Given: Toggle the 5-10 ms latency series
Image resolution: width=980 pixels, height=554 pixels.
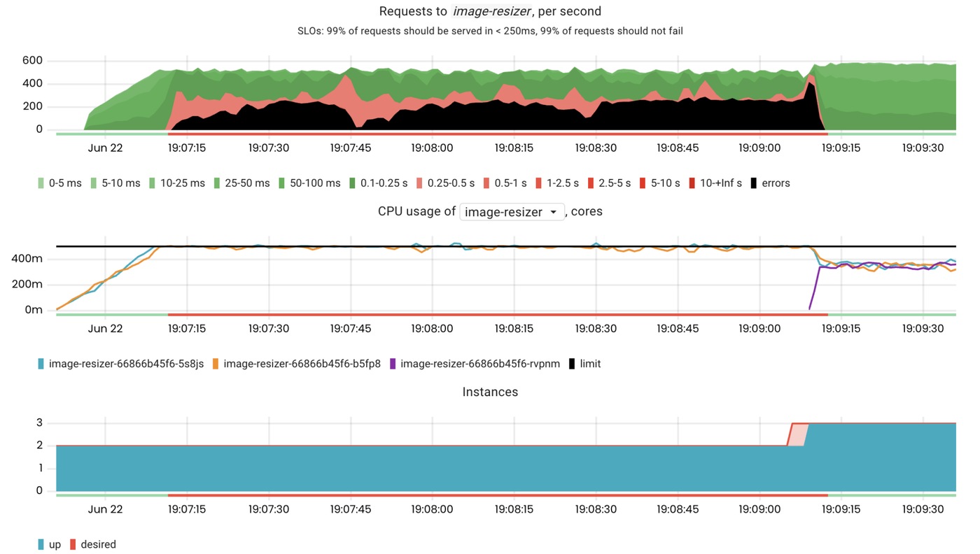Looking at the screenshot, I should (118, 183).
